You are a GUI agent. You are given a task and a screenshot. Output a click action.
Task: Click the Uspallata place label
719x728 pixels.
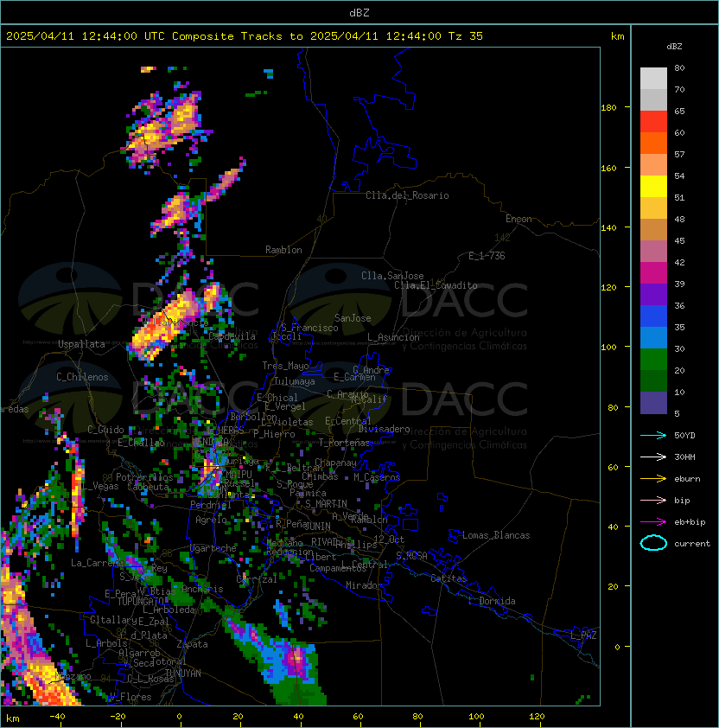tap(81, 344)
